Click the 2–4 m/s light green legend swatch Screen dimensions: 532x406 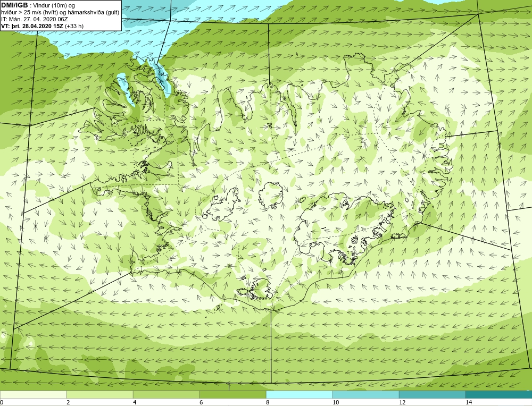(x=100, y=394)
